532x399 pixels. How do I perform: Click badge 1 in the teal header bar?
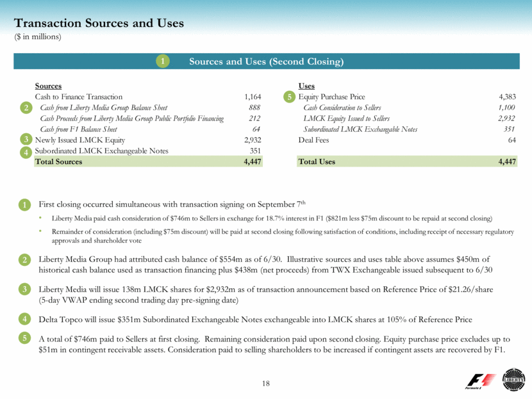[163, 61]
